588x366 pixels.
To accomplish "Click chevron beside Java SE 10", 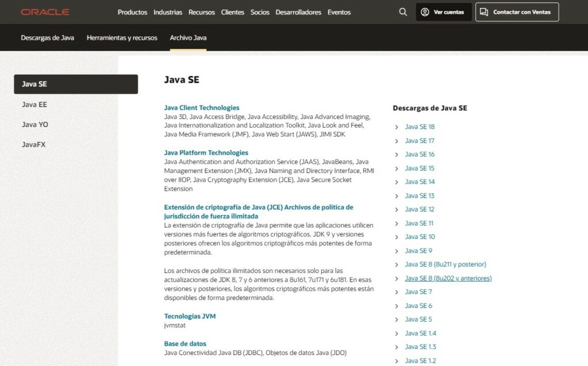I will click(x=396, y=237).
